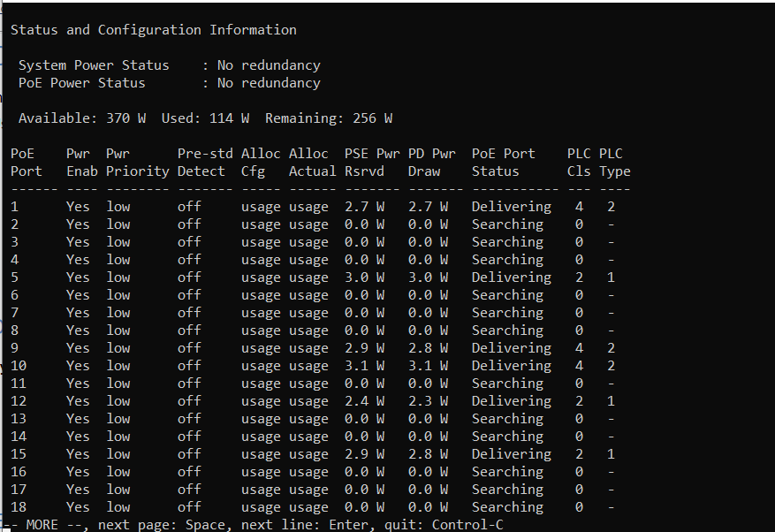
Task: Click Delivering status on port 1 row
Action: tap(512, 207)
